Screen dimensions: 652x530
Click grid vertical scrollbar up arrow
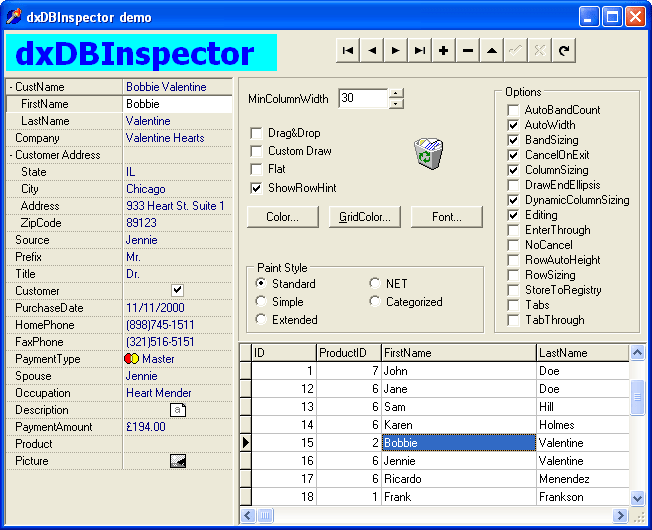point(637,353)
